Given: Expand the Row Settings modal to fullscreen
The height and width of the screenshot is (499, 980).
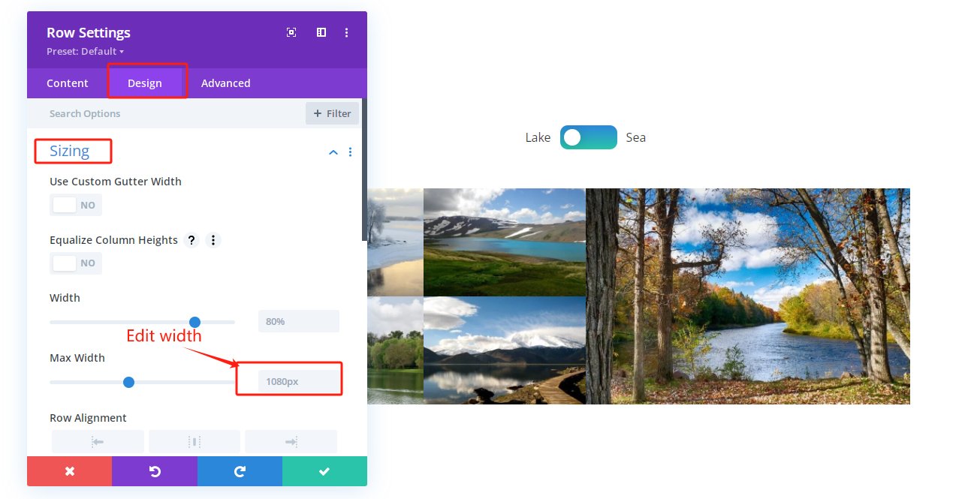Looking at the screenshot, I should point(291,32).
